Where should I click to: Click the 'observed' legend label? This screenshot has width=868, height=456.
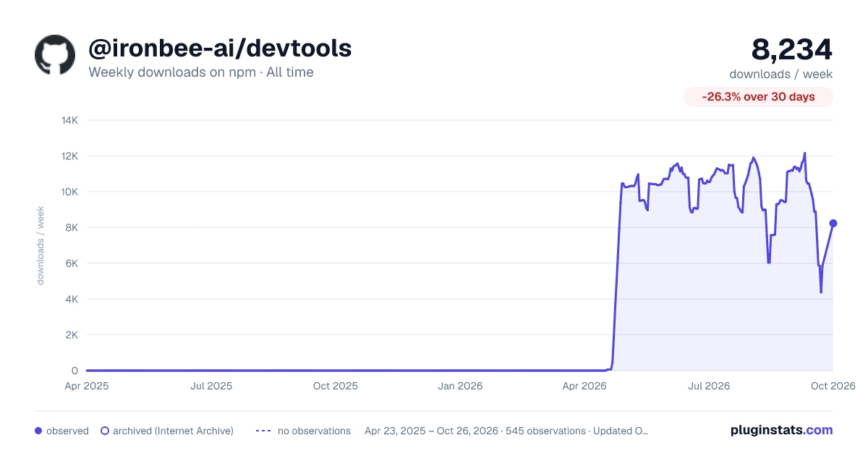[67, 431]
